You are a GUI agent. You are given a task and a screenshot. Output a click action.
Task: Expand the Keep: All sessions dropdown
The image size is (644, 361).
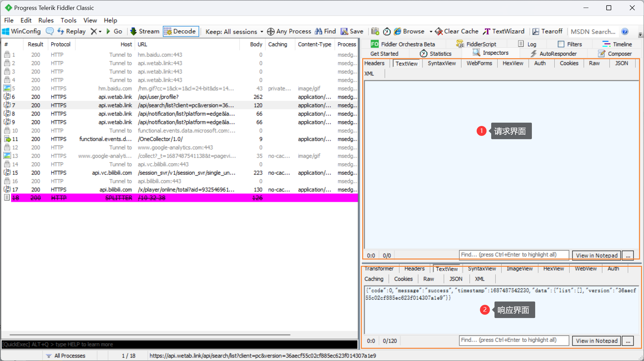pos(262,32)
